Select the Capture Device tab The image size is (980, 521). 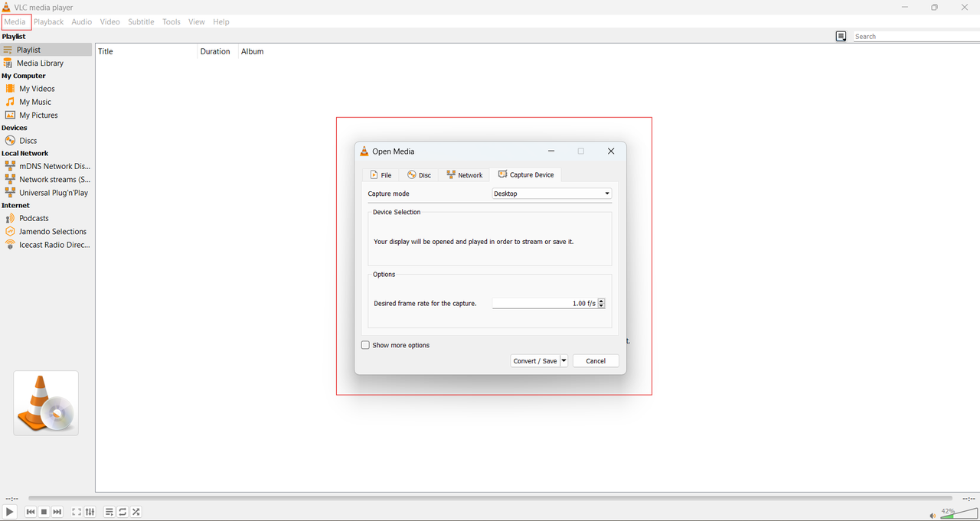coord(526,174)
